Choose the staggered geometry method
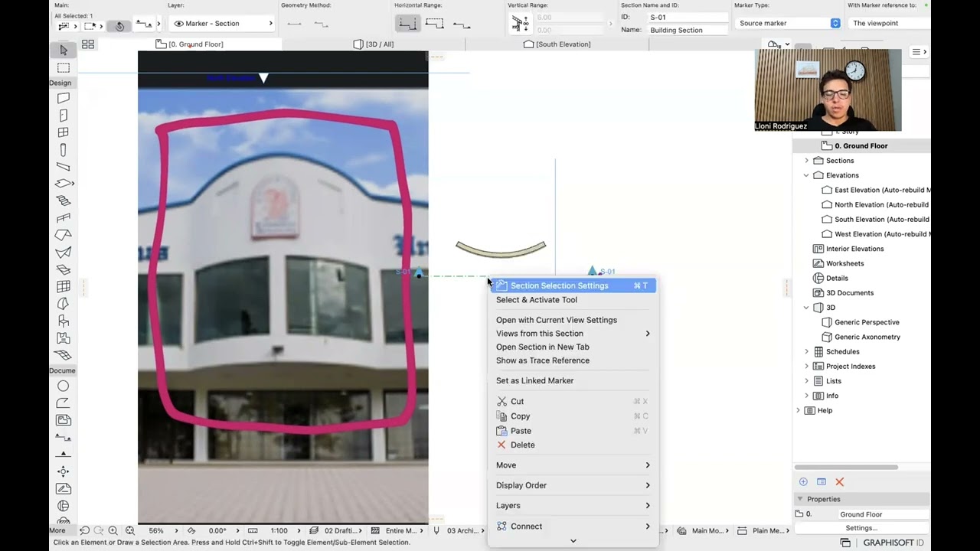This screenshot has width=980, height=551. tap(322, 24)
